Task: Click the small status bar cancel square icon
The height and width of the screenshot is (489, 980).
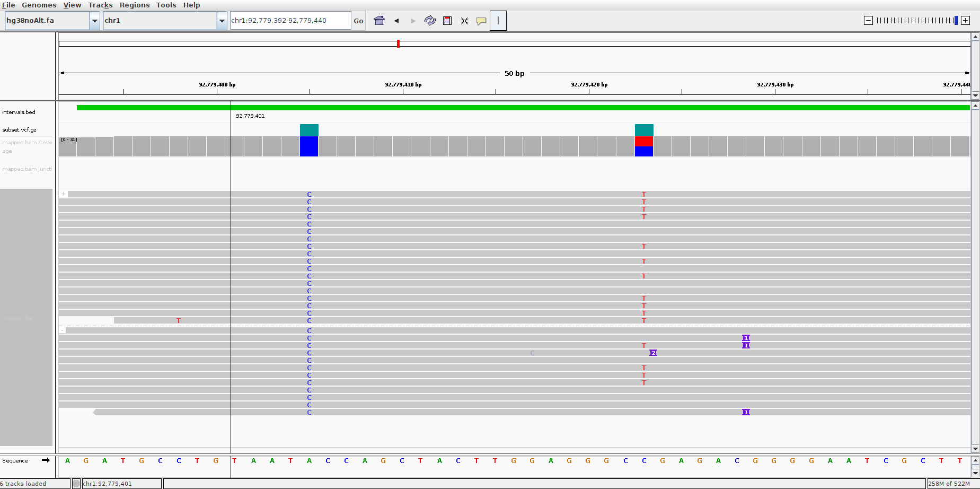Action: 76,484
